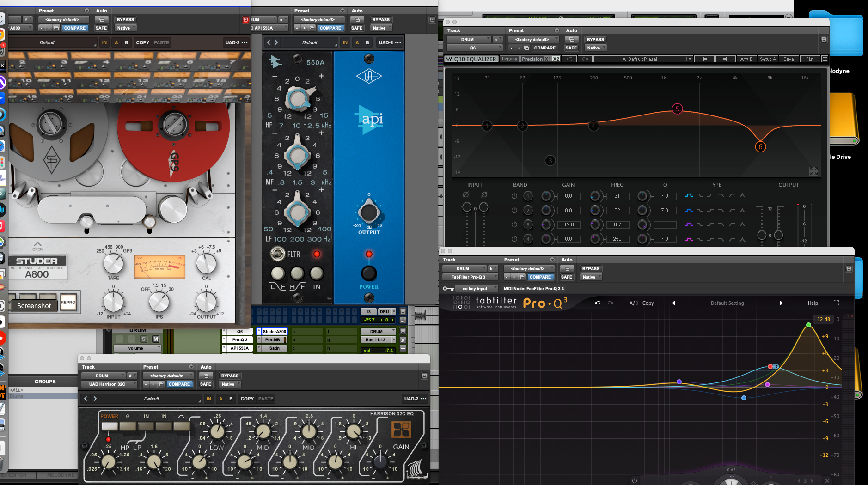This screenshot has width=868, height=485.
Task: Click the API 550A OUTPUT knob
Action: click(369, 212)
